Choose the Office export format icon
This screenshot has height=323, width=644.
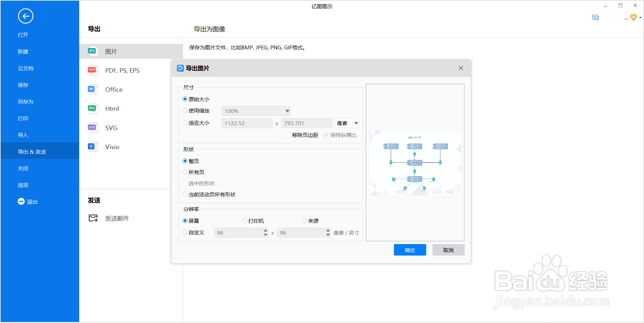pos(92,89)
